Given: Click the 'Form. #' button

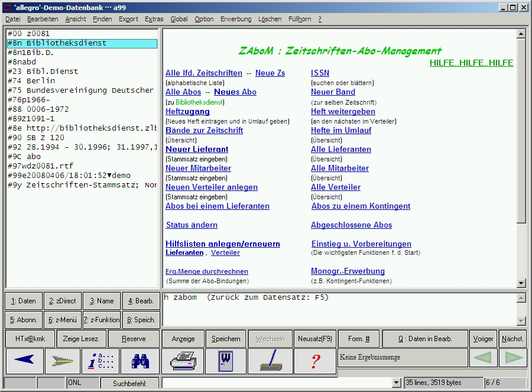Looking at the screenshot, I should [359, 339].
